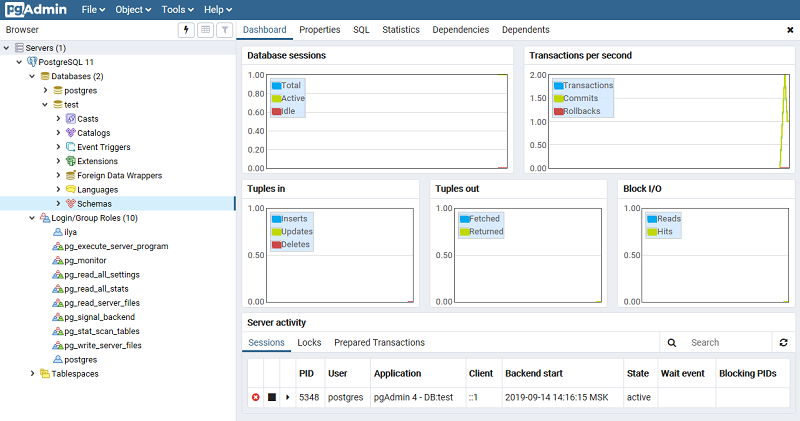Click the Tablespaces folder icon
This screenshot has height=421, width=800.
45,374
